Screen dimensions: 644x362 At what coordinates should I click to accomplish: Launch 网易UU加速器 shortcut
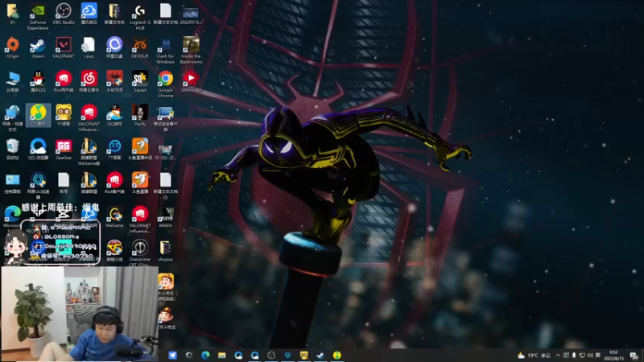[x=38, y=186]
